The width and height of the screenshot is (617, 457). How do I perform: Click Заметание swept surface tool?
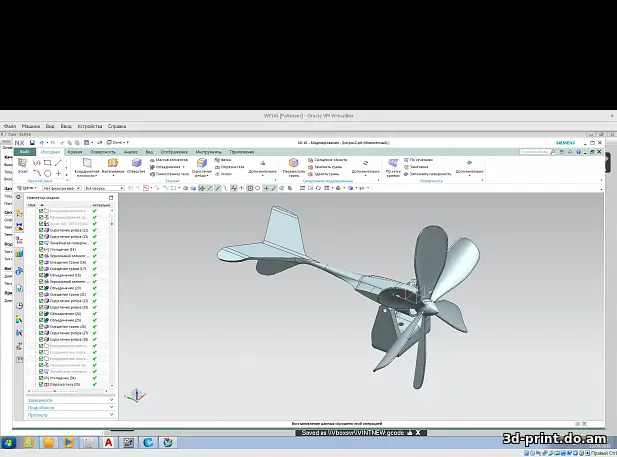(416, 167)
